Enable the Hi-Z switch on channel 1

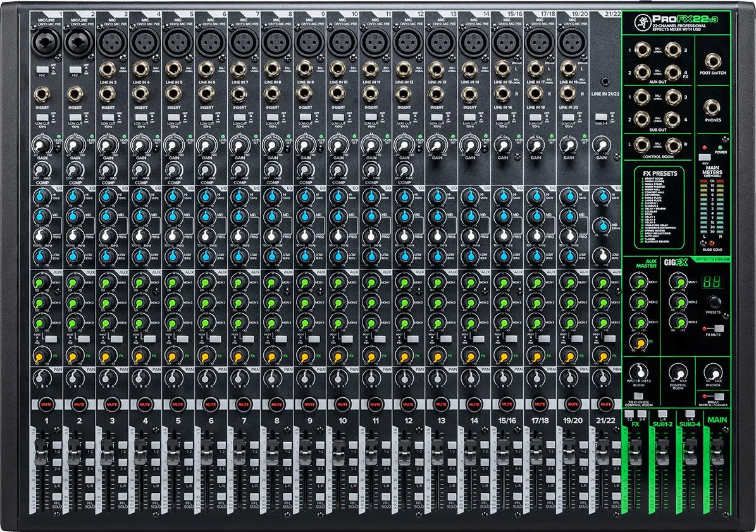42,69
